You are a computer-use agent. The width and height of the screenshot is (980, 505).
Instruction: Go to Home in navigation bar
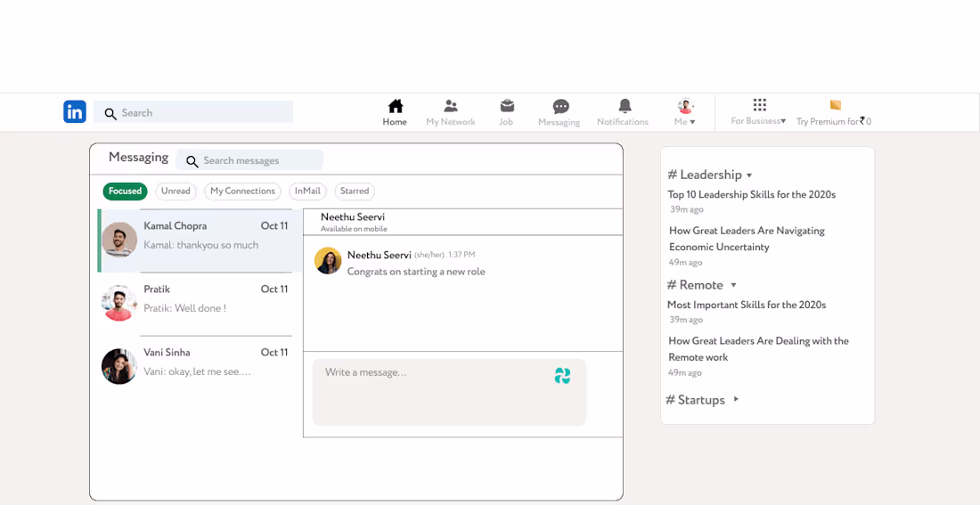395,112
